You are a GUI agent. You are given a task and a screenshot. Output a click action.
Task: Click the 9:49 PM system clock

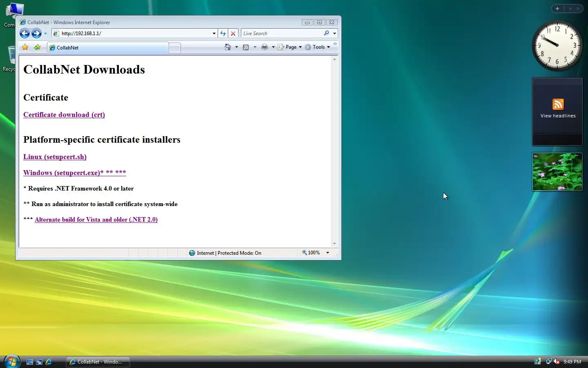click(572, 362)
